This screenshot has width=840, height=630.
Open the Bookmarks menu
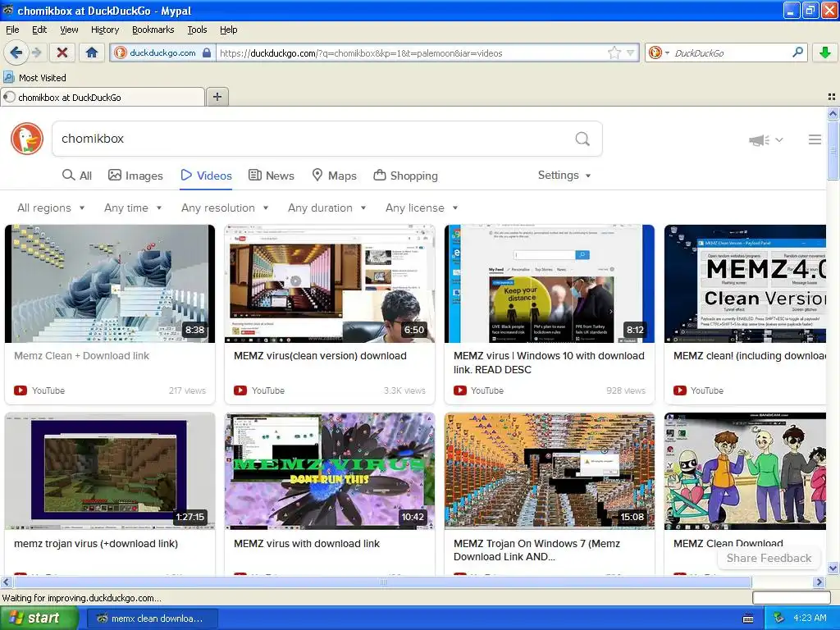click(153, 30)
